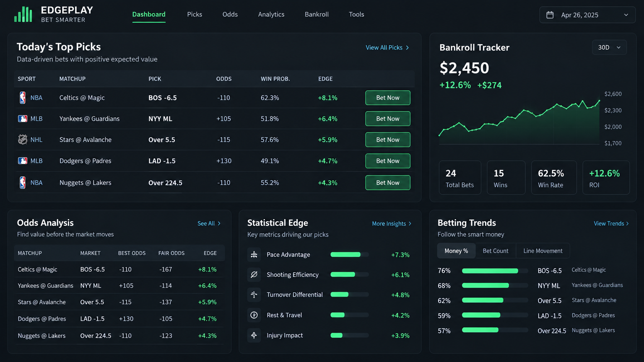644x362 pixels.
Task: Click the Shooting Efficiency icon
Action: coord(254,275)
